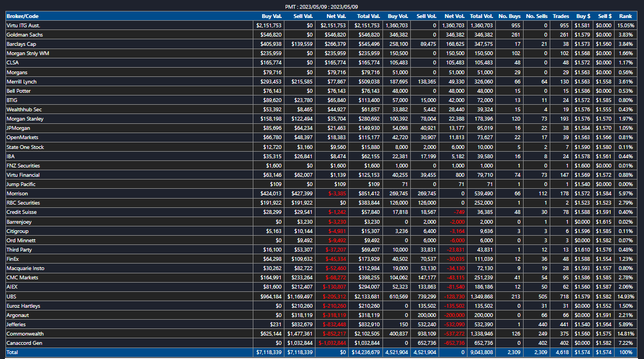Select the Virtu ITG Aust. broker row
This screenshot has width=644, height=359.
321,26
